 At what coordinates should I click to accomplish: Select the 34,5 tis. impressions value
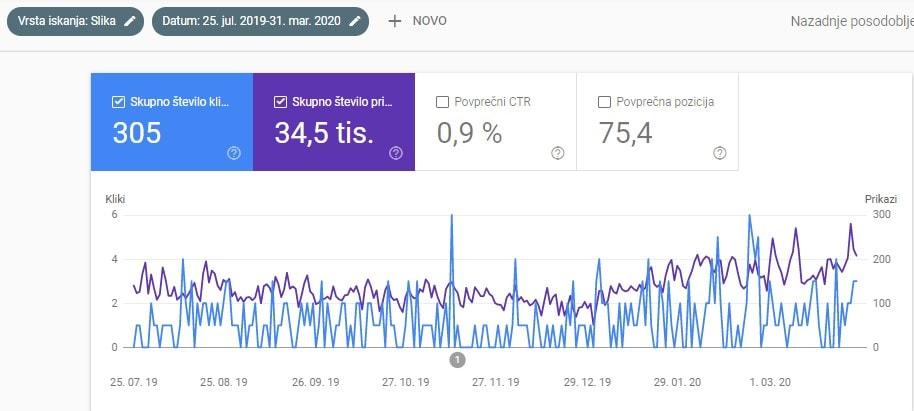324,134
